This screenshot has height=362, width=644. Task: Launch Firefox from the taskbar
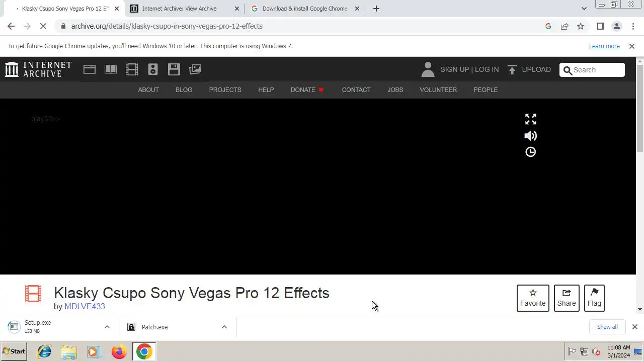119,351
